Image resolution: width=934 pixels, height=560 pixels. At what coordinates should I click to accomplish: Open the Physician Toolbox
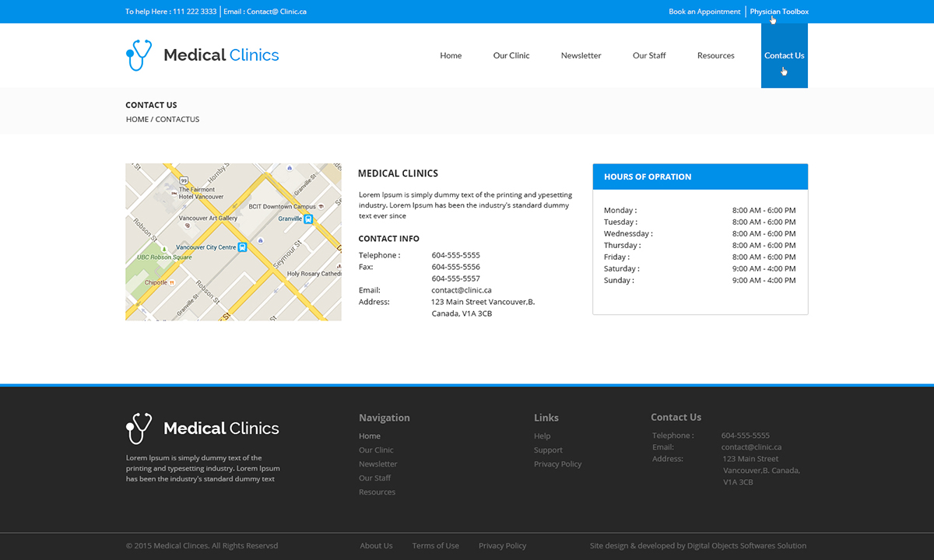pyautogui.click(x=778, y=11)
